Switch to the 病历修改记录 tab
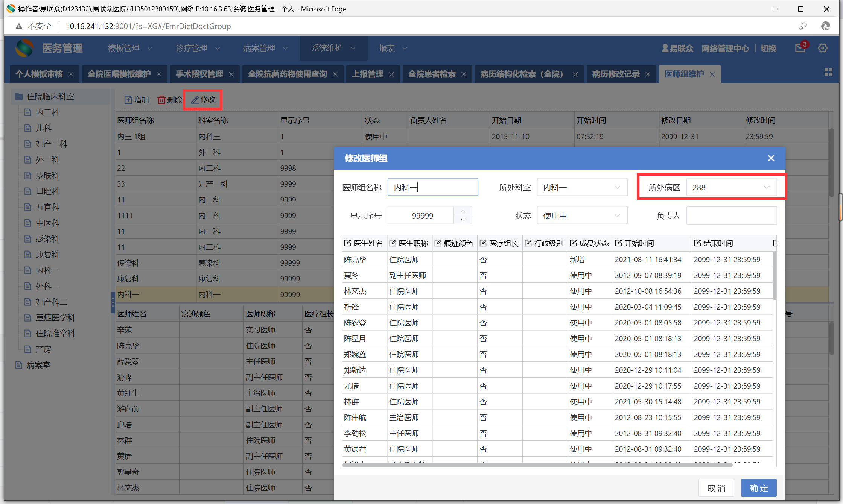The width and height of the screenshot is (843, 504). 616,74
